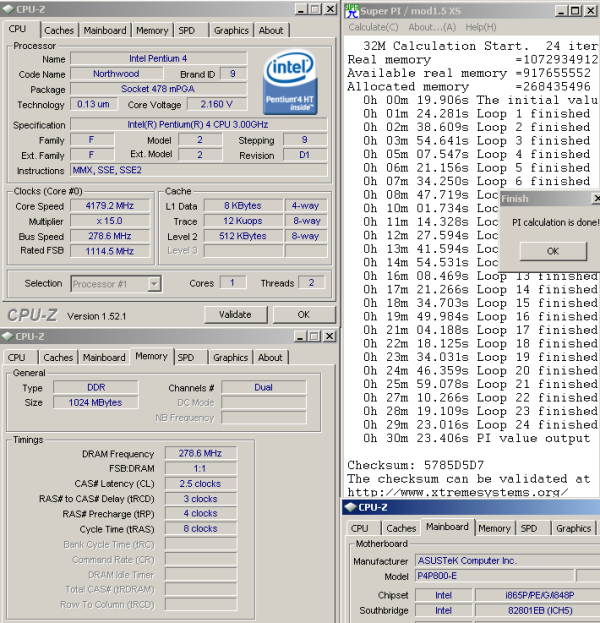Click the PI value output line
Image resolution: width=600 pixels, height=623 pixels.
click(x=476, y=438)
